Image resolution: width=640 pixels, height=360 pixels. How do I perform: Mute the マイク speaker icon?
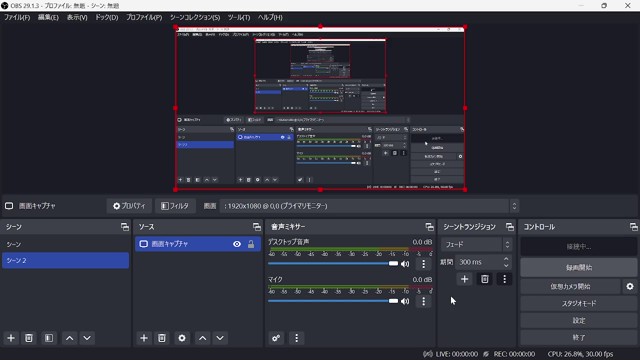[x=405, y=301]
